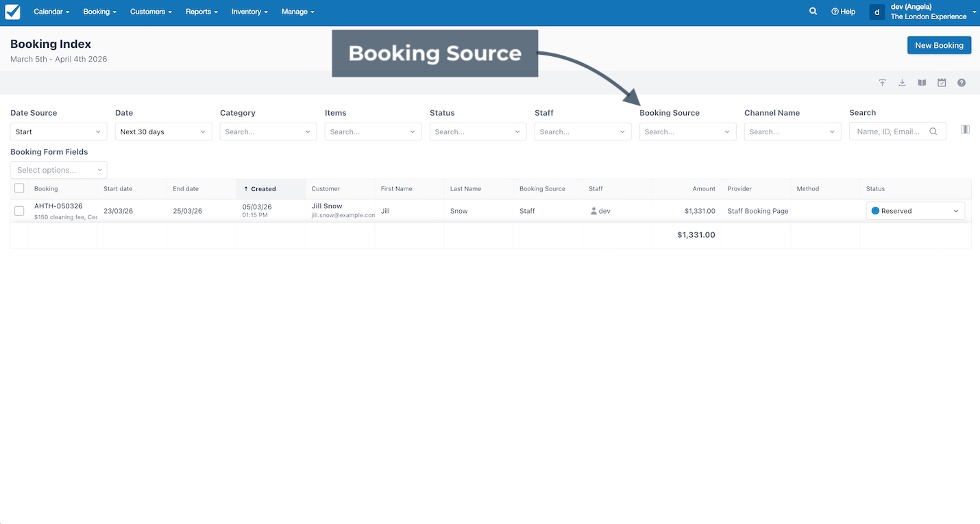
Task: Click the First Name column header
Action: 409,188
